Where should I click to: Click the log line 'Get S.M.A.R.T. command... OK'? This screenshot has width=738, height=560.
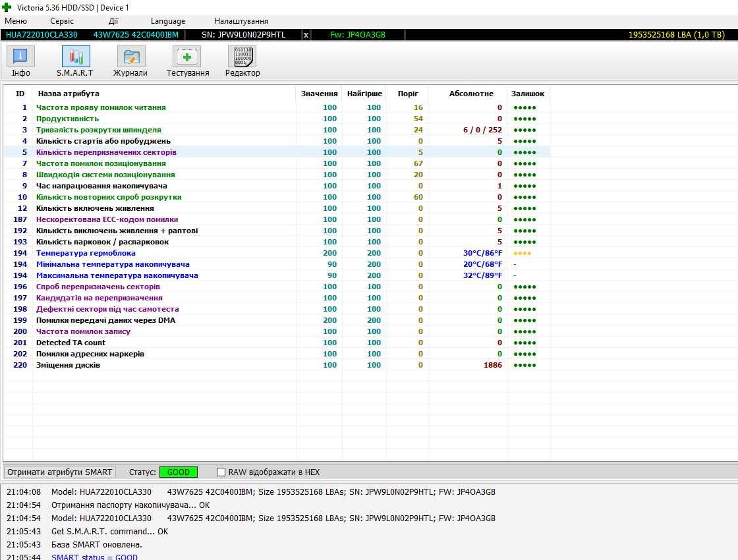click(109, 531)
